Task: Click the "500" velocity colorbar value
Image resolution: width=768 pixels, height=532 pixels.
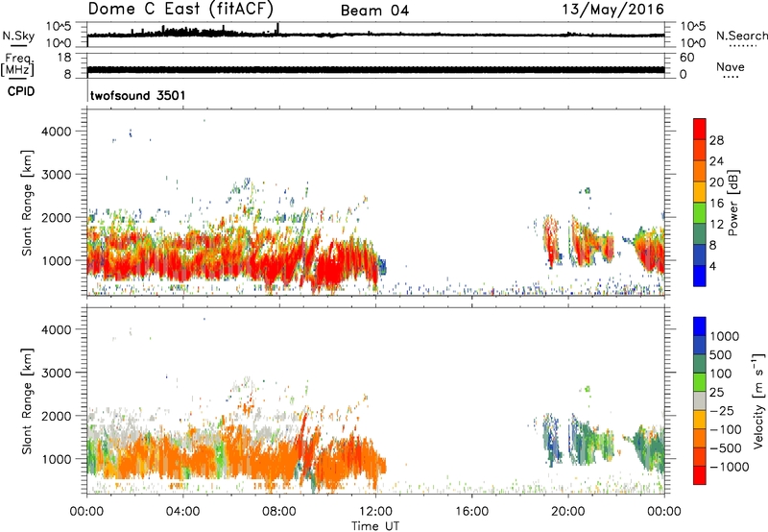Action: (x=721, y=354)
